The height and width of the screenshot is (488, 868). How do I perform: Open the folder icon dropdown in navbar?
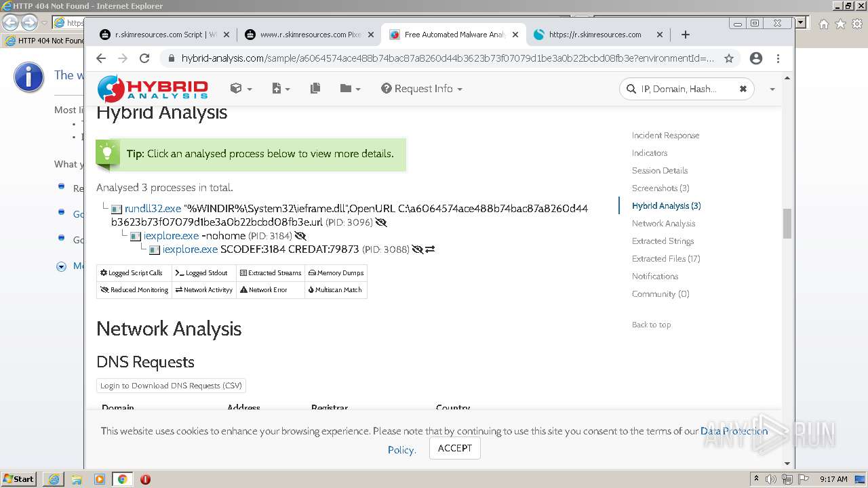(350, 89)
